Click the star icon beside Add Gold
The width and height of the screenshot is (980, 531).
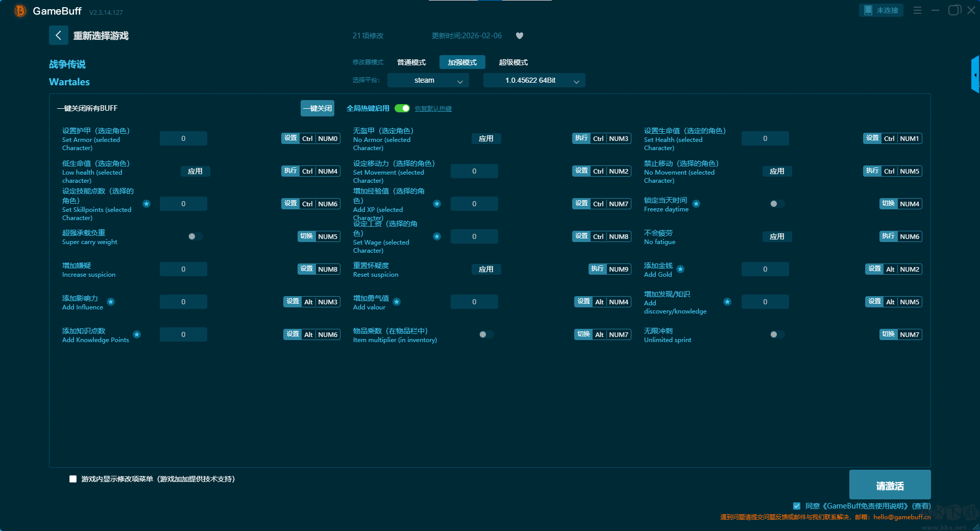point(680,269)
